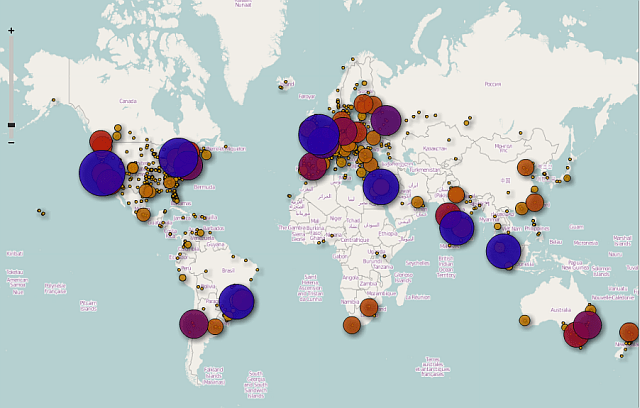Click the large blue bubble over Brazil
This screenshot has width=640, height=408.
click(x=236, y=301)
